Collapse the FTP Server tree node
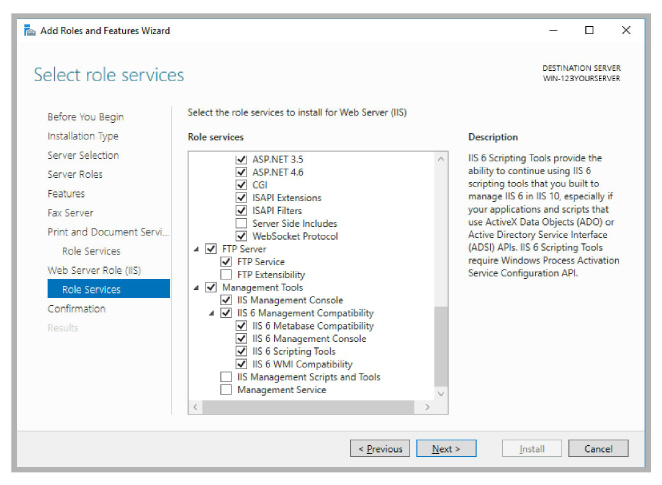 (x=196, y=249)
